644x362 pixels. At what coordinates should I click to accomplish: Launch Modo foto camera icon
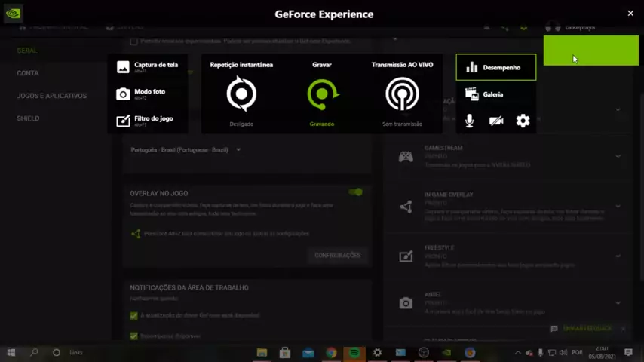coord(123,94)
